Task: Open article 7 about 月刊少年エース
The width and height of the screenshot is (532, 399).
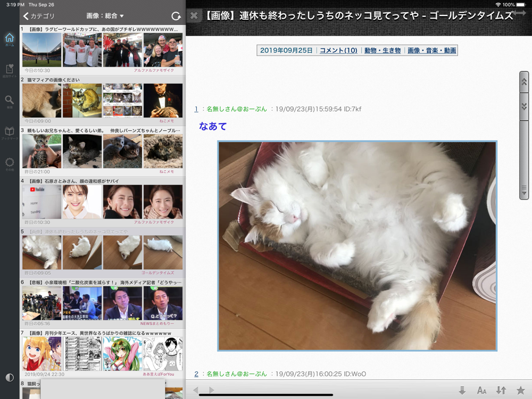Action: click(x=100, y=333)
